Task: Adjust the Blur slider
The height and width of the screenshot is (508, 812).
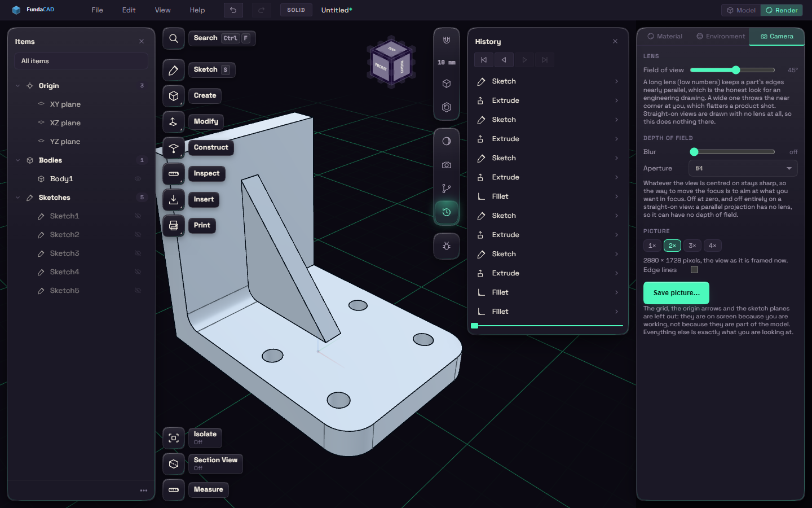Action: click(x=732, y=152)
